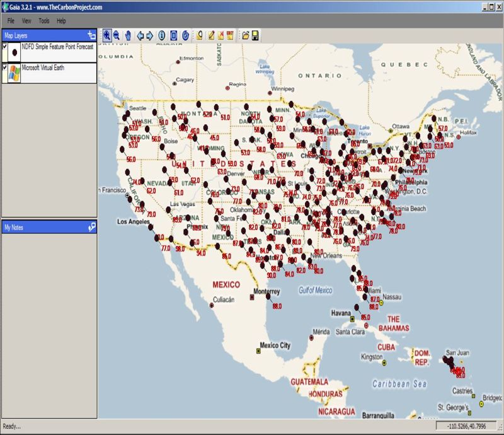Select Microsoft Virtual Earth layer name

[43, 67]
